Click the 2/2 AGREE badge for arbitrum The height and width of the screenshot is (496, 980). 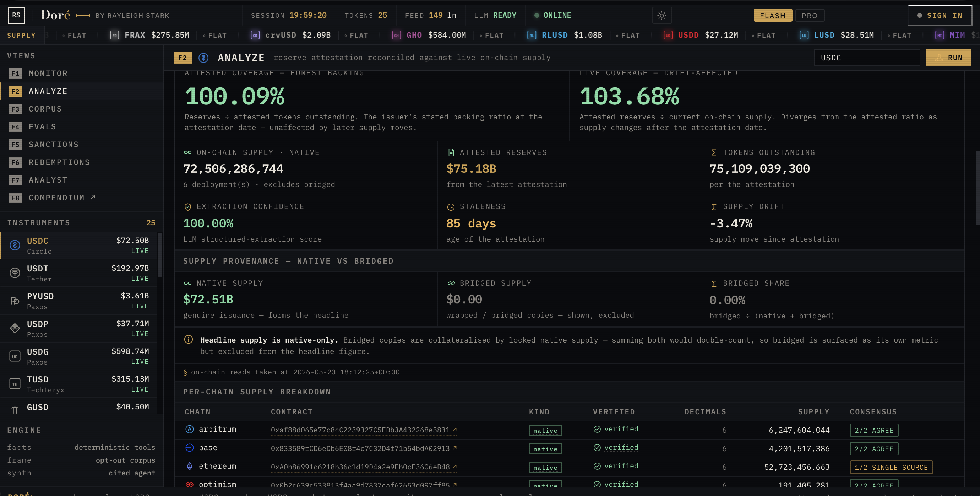(x=874, y=431)
